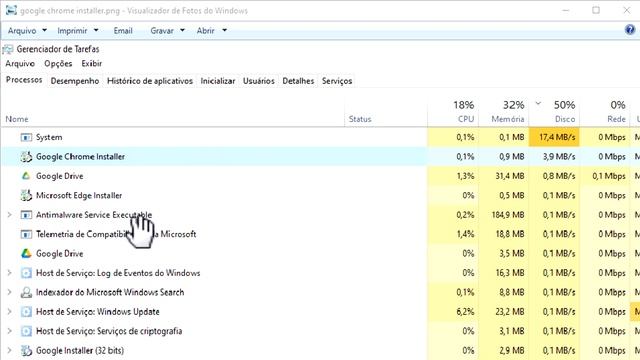
Task: Click the Host de Serviço: Windows Update icon
Action: click(x=26, y=312)
